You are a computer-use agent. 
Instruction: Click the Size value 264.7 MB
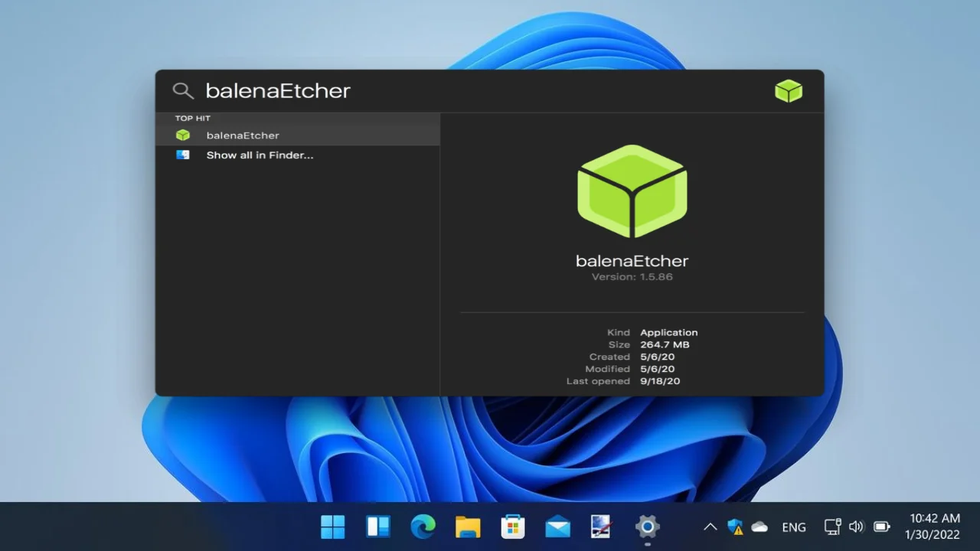click(665, 344)
